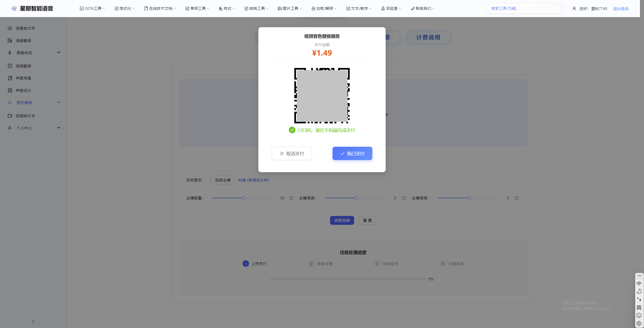Click the emoji smiley IME icon

[x=639, y=315]
